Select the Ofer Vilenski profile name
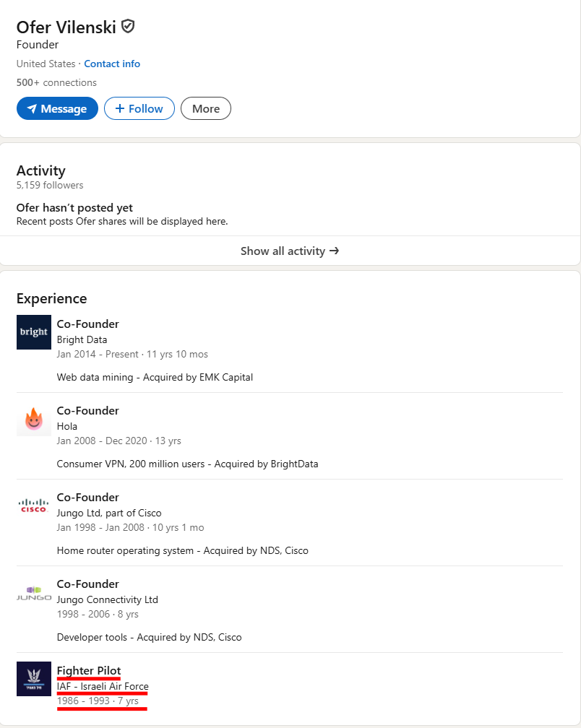 coord(66,27)
